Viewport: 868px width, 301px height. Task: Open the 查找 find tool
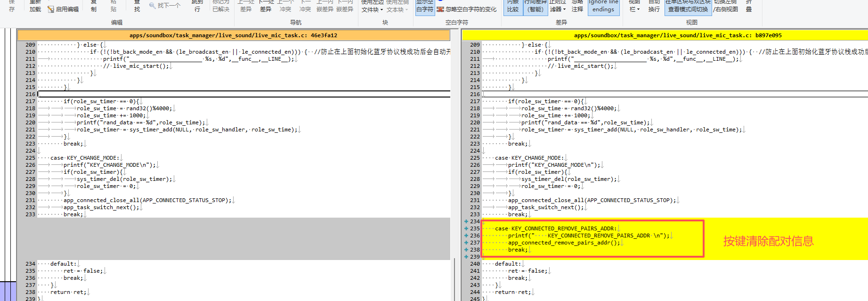point(137,6)
